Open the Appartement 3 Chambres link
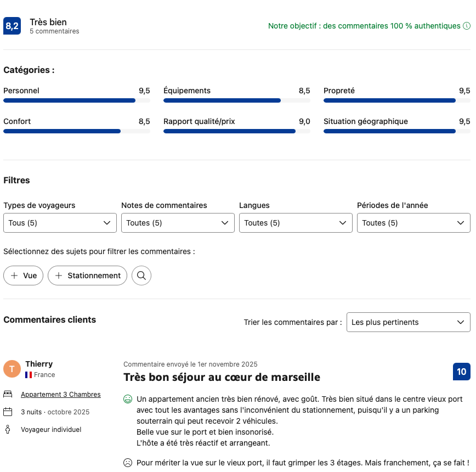The image size is (476, 472). point(61,394)
